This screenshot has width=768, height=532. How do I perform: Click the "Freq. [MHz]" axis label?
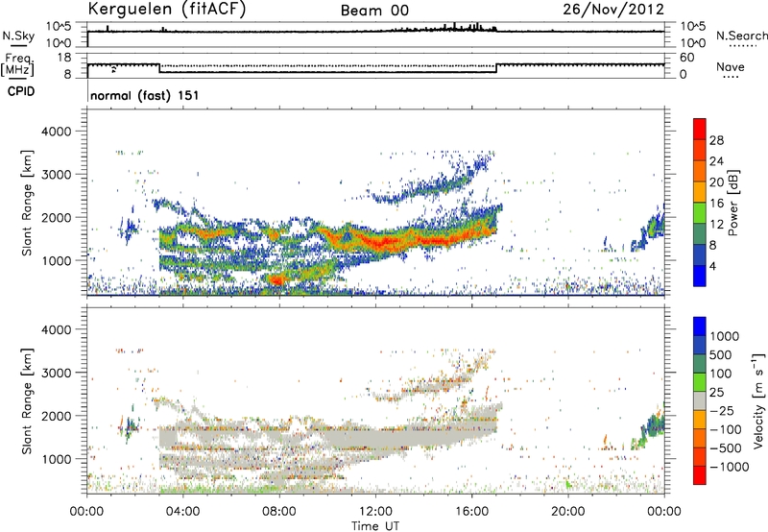click(x=18, y=64)
